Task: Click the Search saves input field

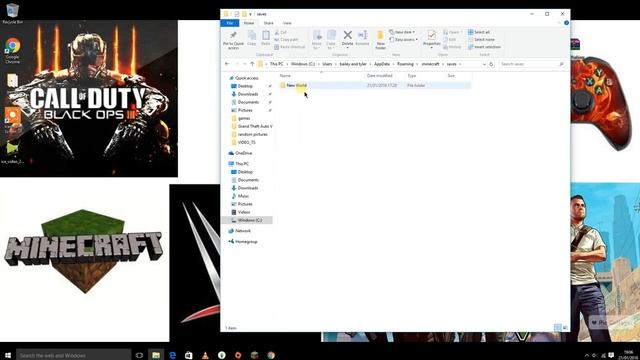Action: pyautogui.click(x=533, y=64)
